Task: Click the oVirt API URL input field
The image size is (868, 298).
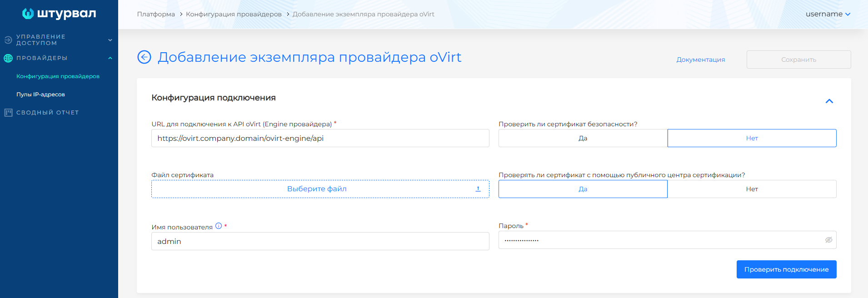Action: point(320,138)
